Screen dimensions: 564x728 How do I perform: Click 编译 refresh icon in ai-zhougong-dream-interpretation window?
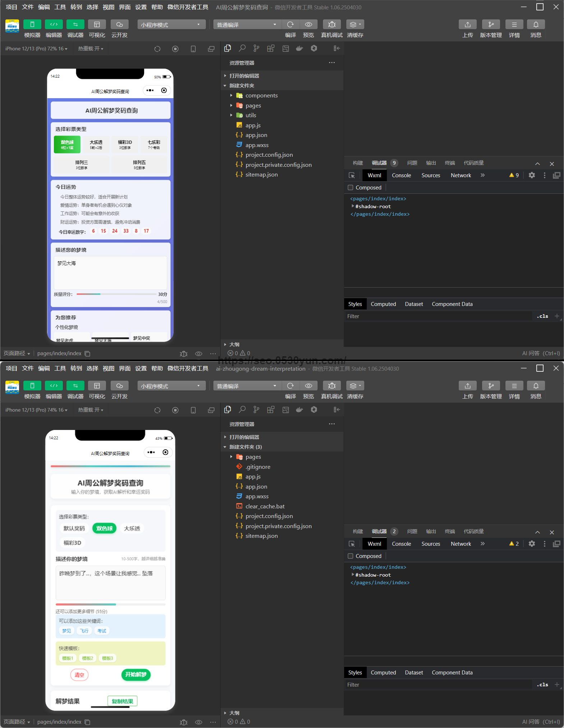point(290,386)
